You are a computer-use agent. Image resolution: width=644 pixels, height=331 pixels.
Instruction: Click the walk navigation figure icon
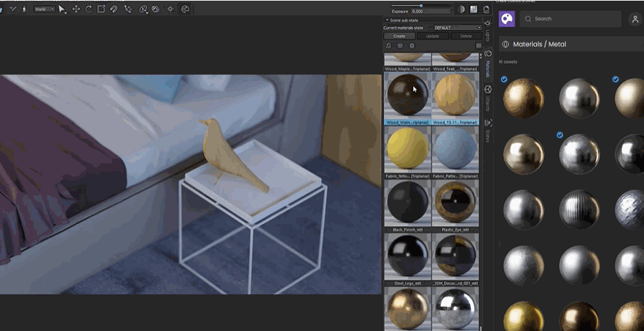point(24,9)
